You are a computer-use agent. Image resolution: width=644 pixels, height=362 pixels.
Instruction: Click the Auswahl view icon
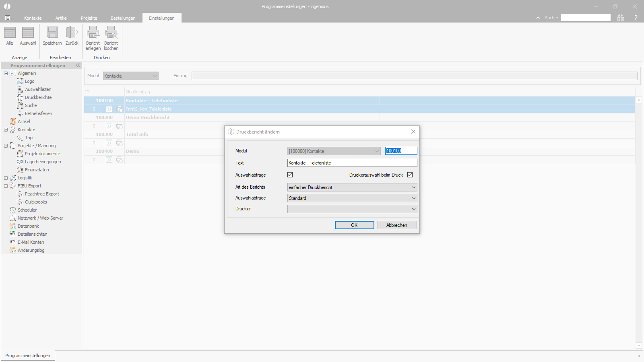pyautogui.click(x=28, y=33)
